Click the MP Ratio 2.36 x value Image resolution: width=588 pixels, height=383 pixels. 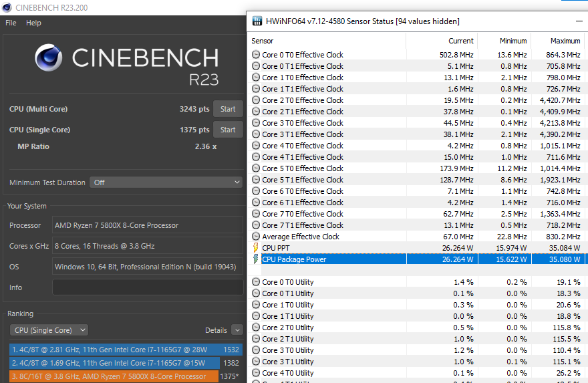click(x=206, y=146)
